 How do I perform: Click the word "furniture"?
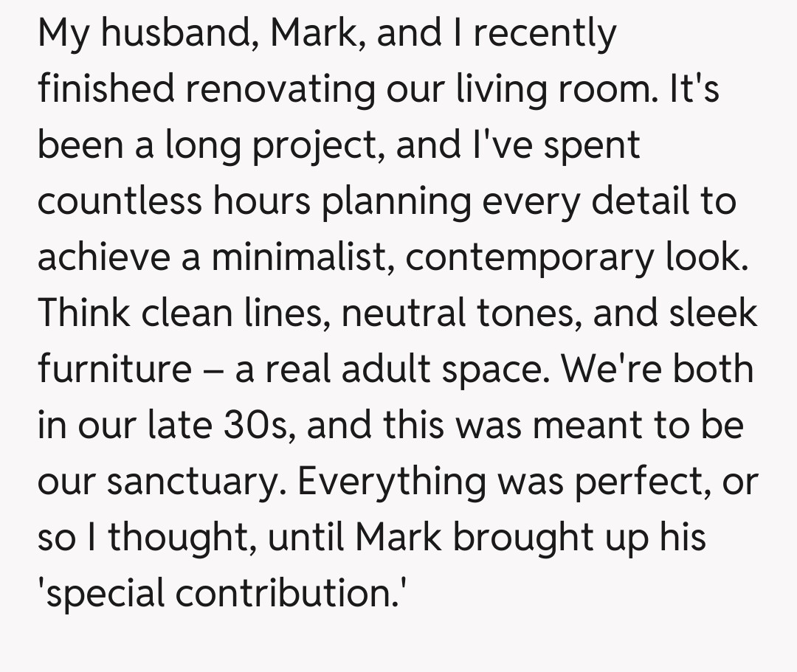click(x=114, y=369)
